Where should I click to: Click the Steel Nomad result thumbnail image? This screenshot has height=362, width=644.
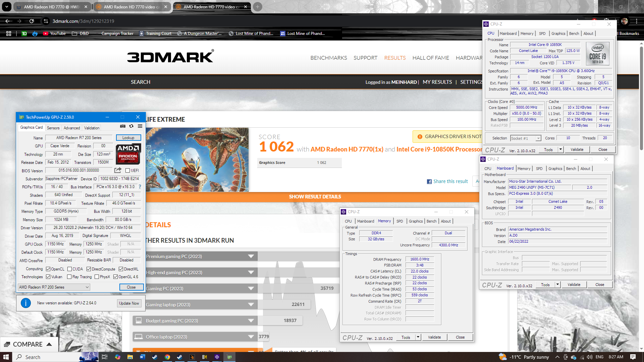pos(197,160)
